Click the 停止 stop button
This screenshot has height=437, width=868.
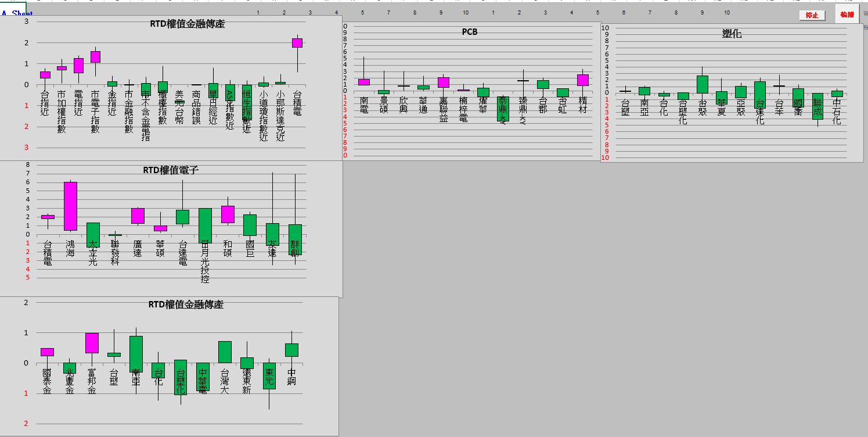[x=812, y=16]
